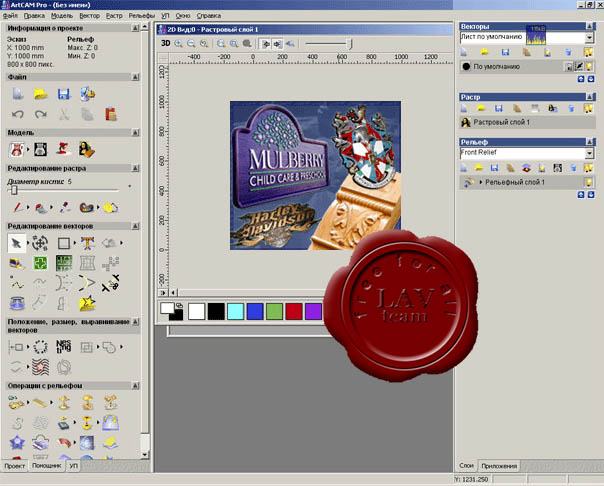The height and width of the screenshot is (486, 604).
Task: Switch to the 3D view button
Action: 166,43
